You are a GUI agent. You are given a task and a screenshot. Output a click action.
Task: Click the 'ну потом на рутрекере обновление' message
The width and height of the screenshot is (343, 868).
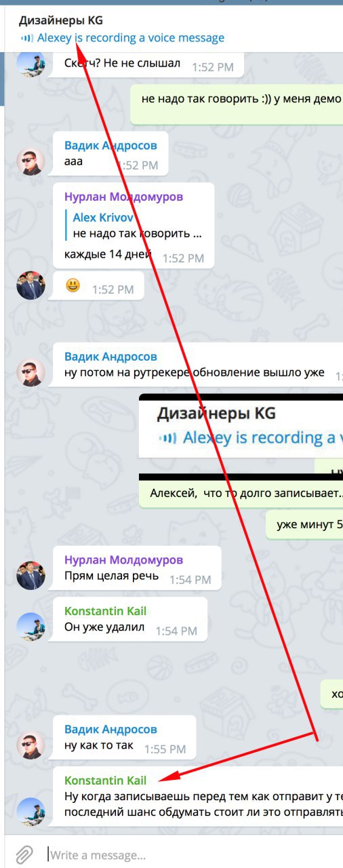tap(195, 373)
